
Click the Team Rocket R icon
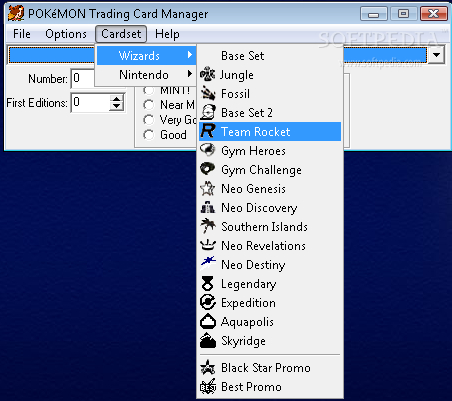[208, 131]
